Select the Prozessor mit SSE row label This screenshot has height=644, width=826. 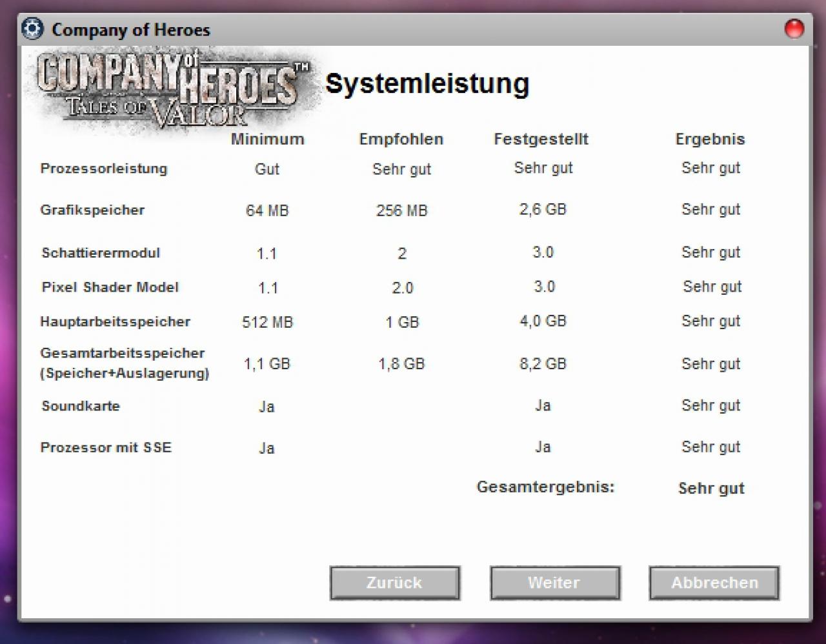coord(106,447)
